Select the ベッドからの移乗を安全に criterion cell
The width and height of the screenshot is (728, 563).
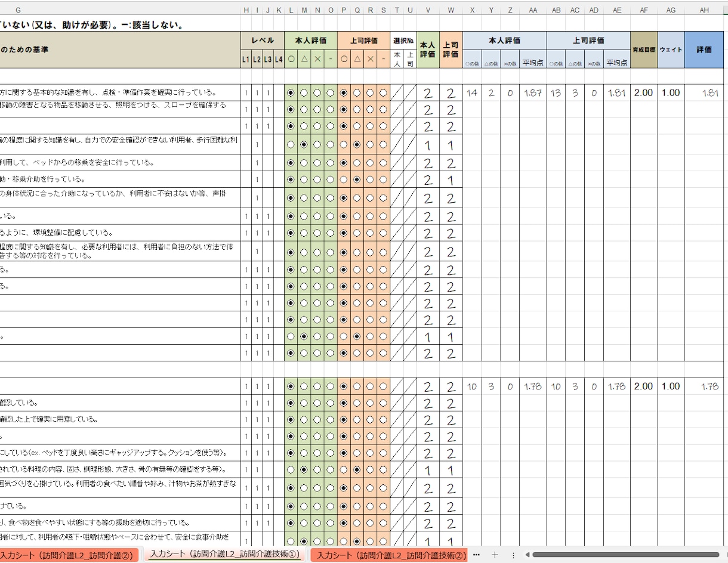point(120,163)
